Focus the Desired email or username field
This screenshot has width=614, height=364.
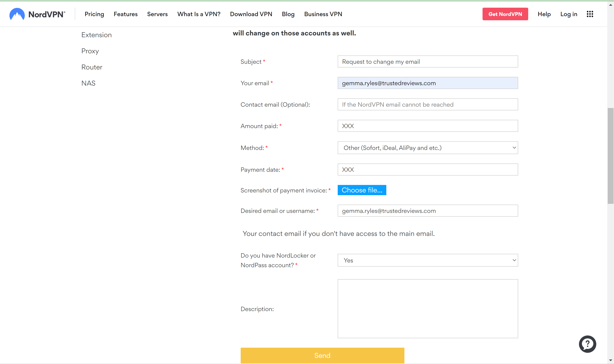point(428,211)
